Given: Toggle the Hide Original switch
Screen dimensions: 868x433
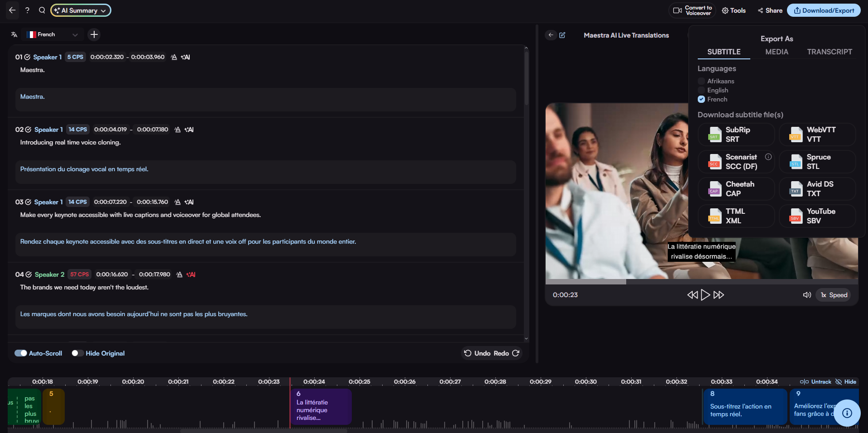Looking at the screenshot, I should [77, 353].
